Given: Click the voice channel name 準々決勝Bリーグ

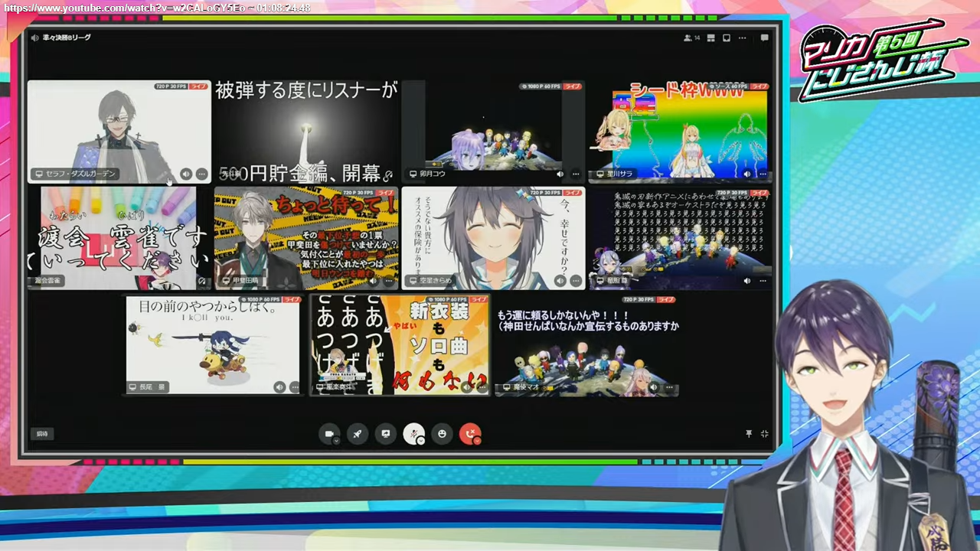Looking at the screenshot, I should coord(67,37).
